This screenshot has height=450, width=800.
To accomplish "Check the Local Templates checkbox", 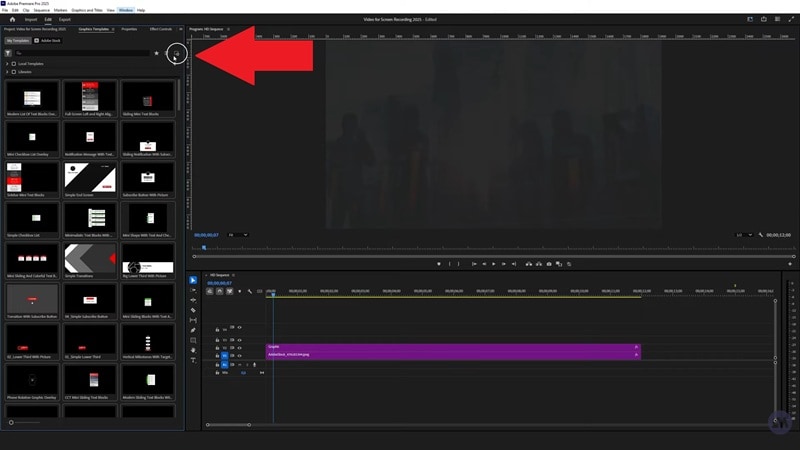I will point(14,64).
